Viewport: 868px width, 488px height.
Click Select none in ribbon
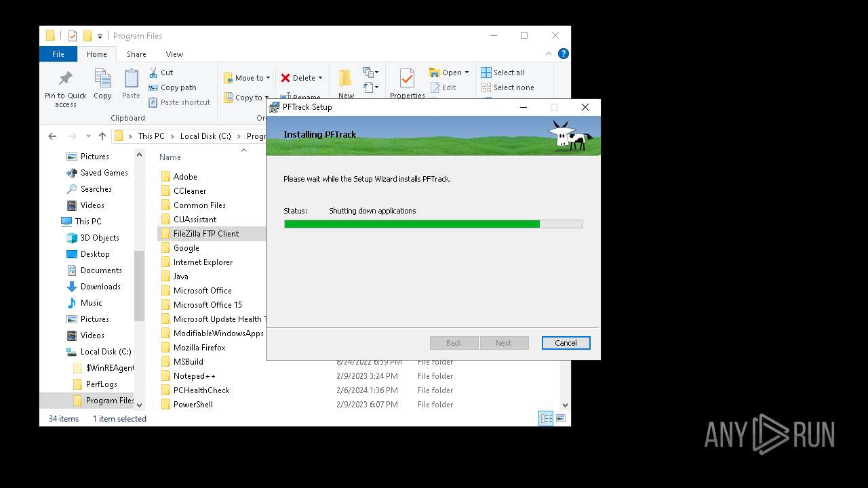pyautogui.click(x=507, y=87)
